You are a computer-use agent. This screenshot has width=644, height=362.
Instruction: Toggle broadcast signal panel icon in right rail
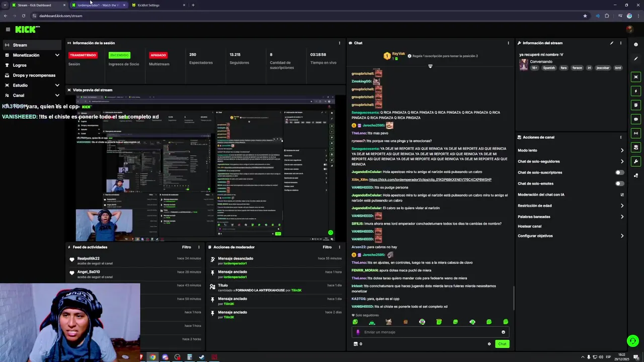tap(636, 133)
